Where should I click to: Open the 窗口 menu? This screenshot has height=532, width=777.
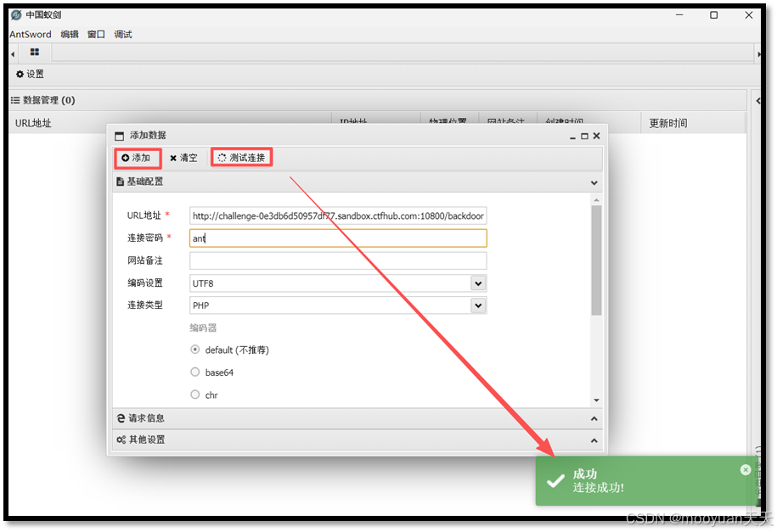click(x=96, y=34)
